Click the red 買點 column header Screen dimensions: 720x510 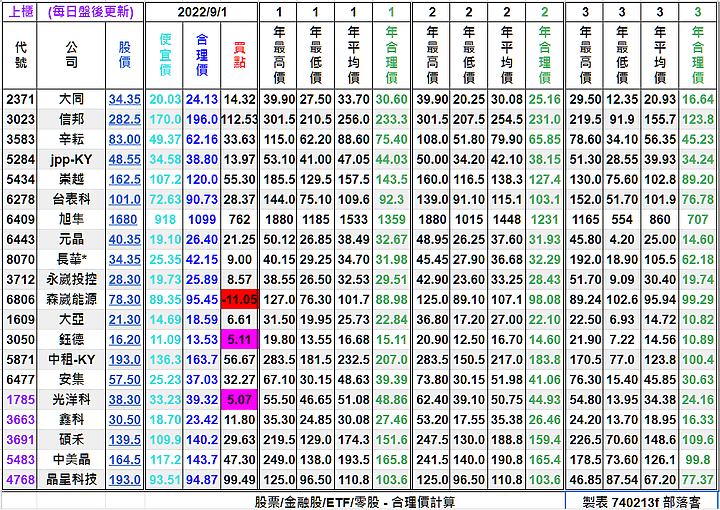[x=239, y=55]
